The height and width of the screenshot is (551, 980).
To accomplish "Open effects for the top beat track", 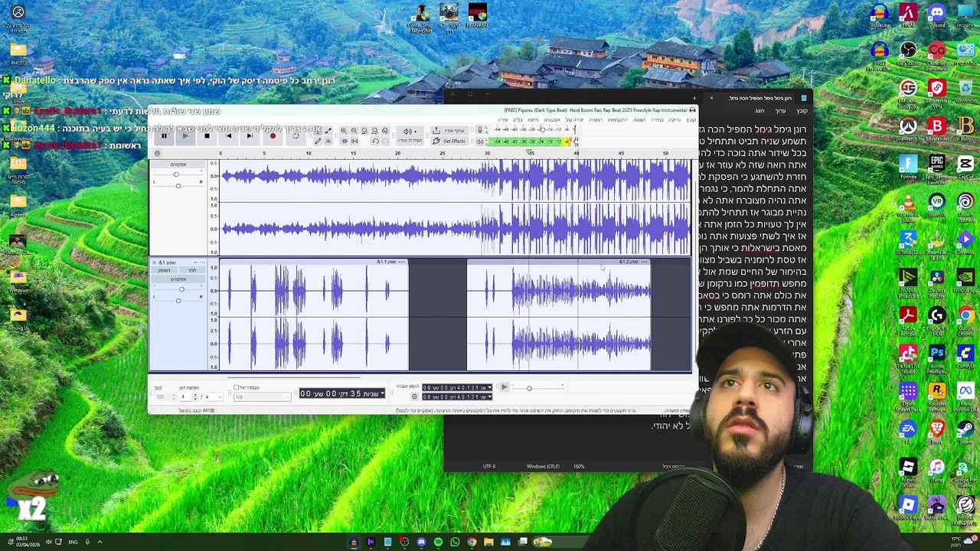I will tap(178, 165).
